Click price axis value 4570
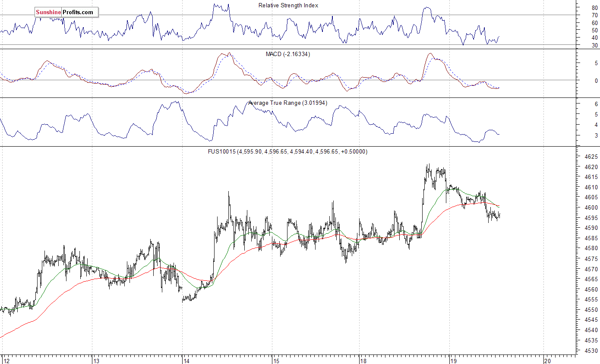This screenshot has height=364, width=600. (x=591, y=269)
